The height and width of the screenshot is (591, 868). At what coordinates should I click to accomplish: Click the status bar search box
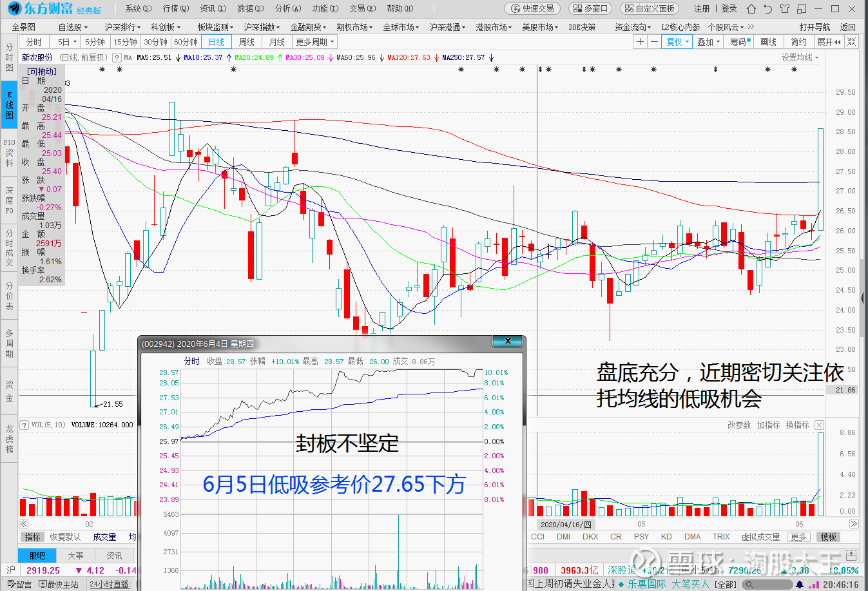tap(767, 585)
